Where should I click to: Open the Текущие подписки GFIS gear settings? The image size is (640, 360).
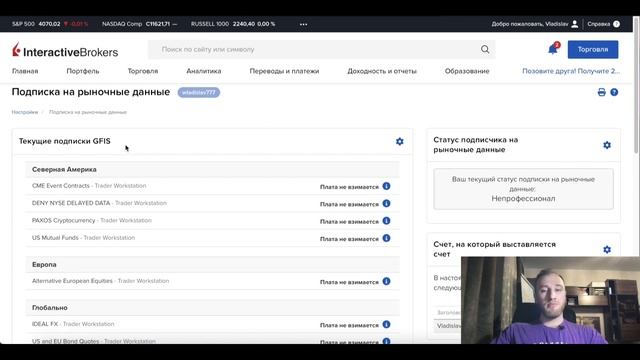(x=400, y=141)
